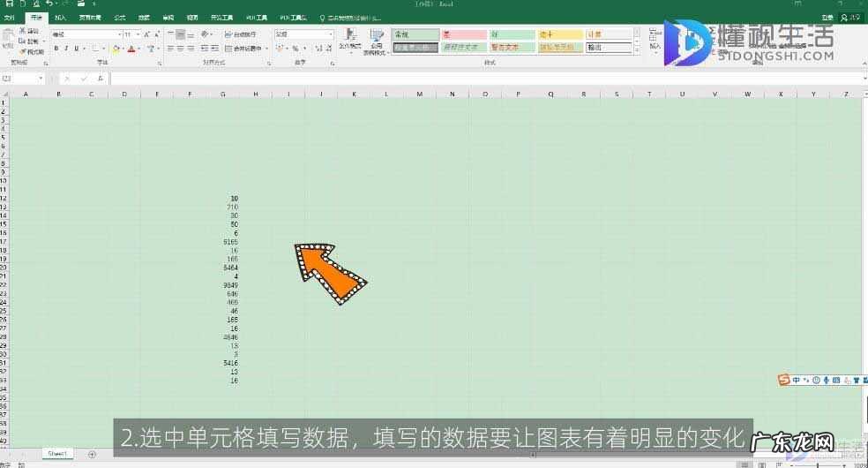Apply the yellow 适中 (Neutral) cell style

[x=560, y=34]
